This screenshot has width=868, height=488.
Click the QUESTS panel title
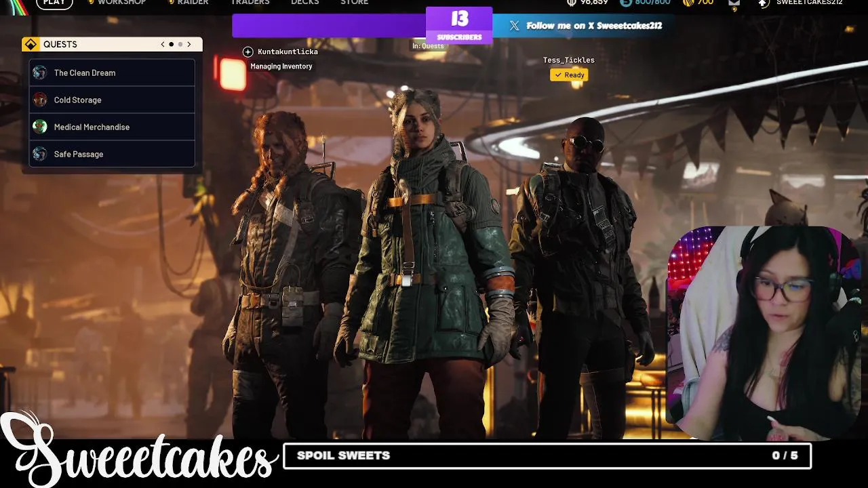click(60, 44)
